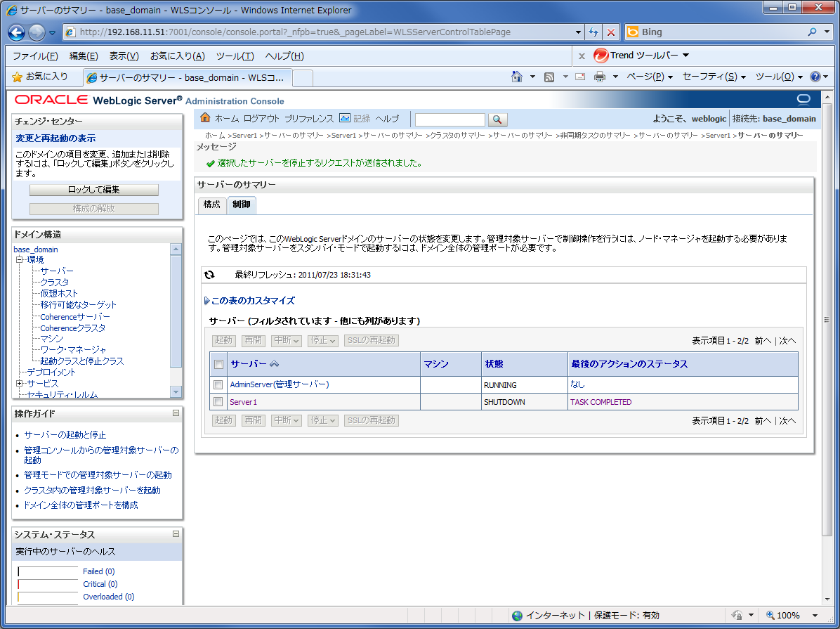Click the read mail icon in command bar
The height and width of the screenshot is (629, 840).
pos(579,77)
